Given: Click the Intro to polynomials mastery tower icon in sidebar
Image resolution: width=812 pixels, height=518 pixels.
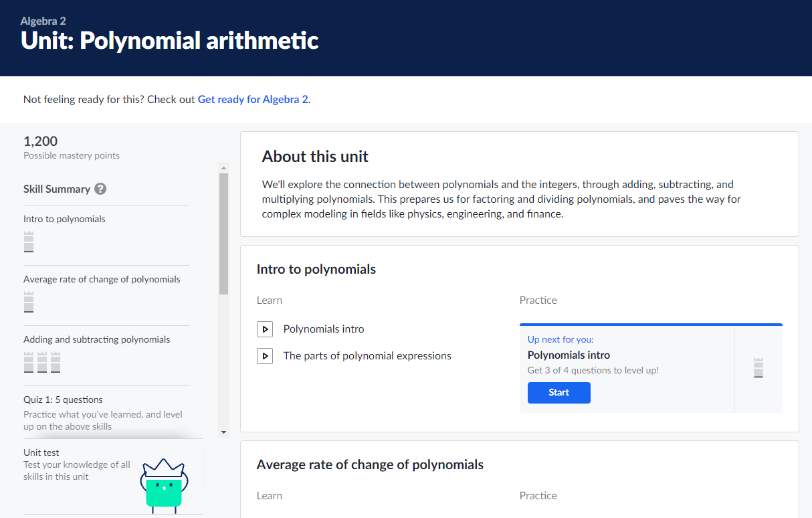Looking at the screenshot, I should pos(29,242).
